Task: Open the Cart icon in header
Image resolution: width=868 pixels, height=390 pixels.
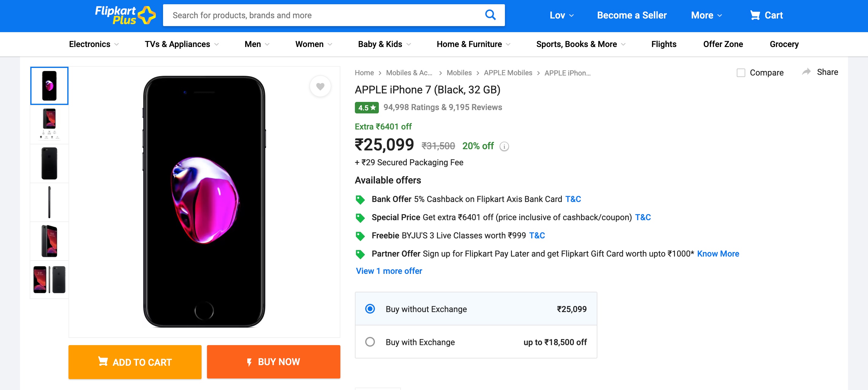Action: (755, 15)
